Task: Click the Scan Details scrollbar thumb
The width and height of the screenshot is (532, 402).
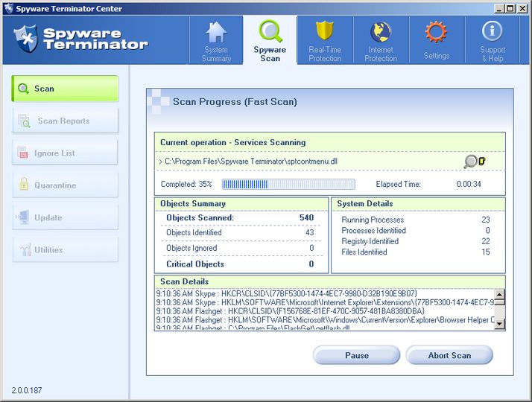Action: [499, 301]
